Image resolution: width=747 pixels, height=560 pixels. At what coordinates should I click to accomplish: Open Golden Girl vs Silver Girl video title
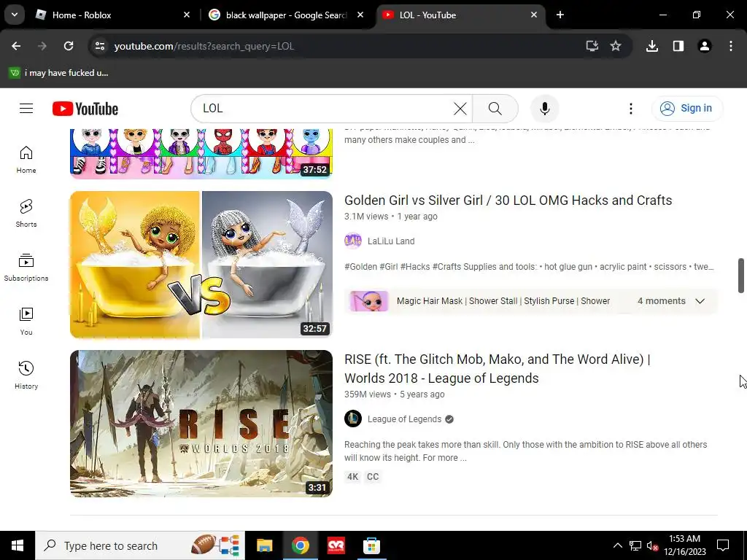(x=508, y=201)
